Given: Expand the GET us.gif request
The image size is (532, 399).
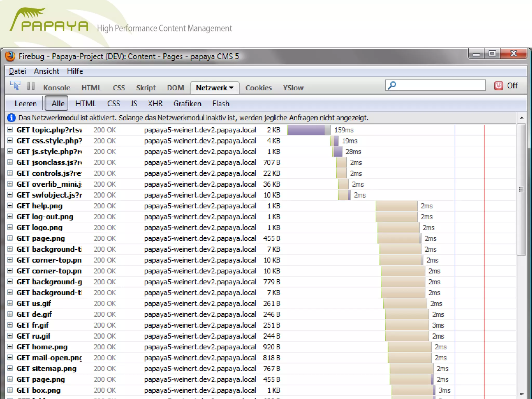Looking at the screenshot, I should click(x=10, y=303).
